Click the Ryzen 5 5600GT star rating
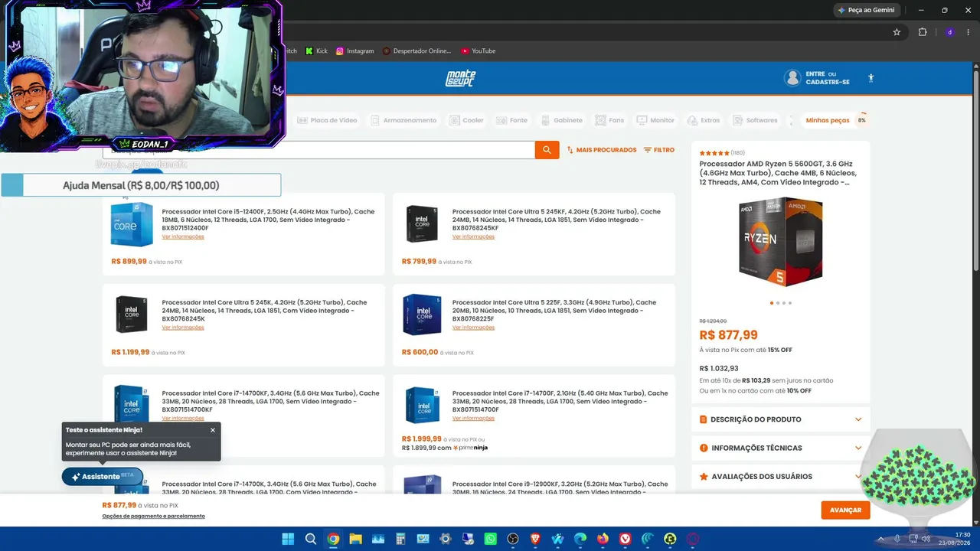The width and height of the screenshot is (980, 551). [714, 153]
